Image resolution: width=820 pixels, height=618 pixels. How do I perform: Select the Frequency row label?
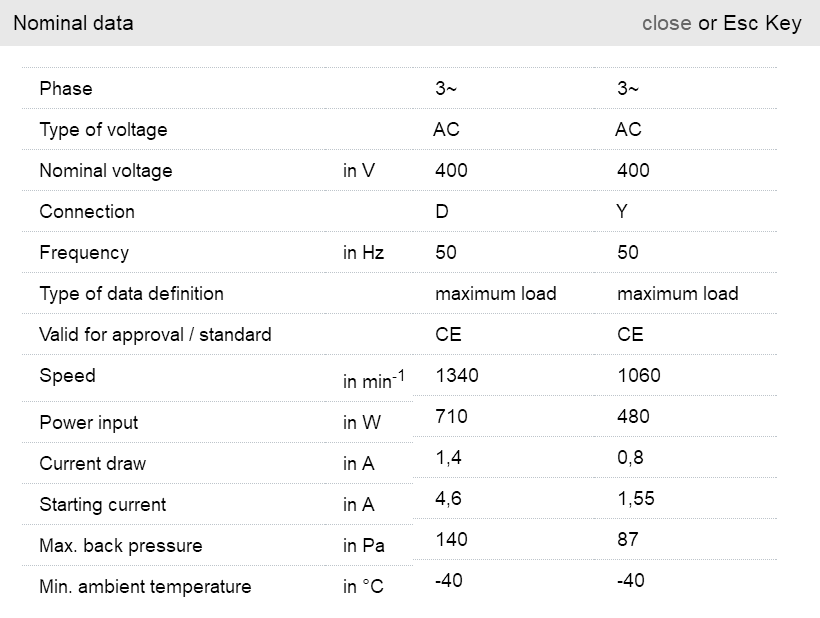[x=84, y=253]
